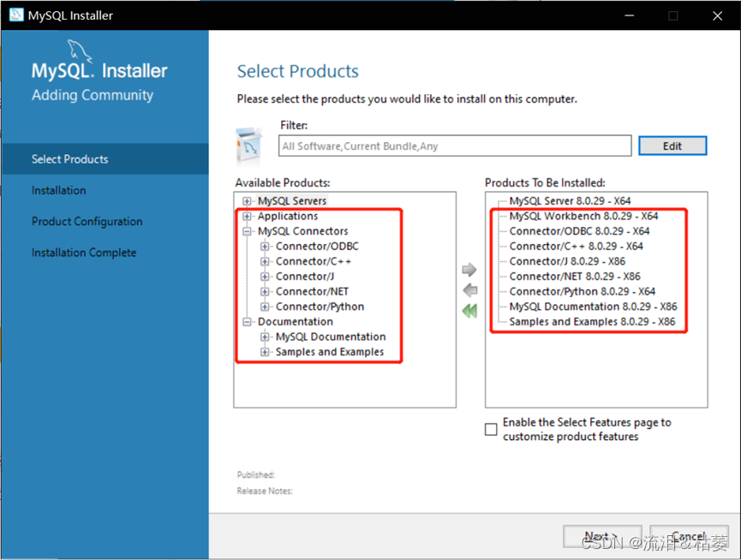The image size is (741, 560).
Task: Click the remove-product left arrow icon
Action: point(470,290)
